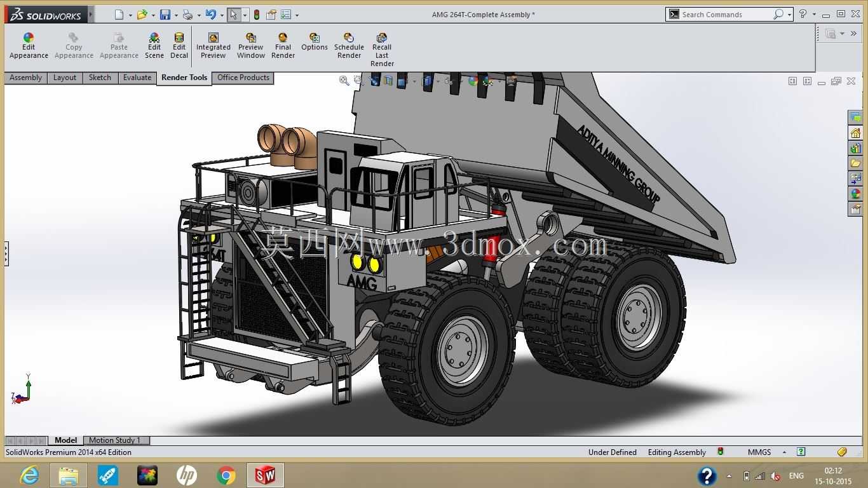Screen dimensions: 868x488
Task: Open File Properties icon
Action: pyautogui.click(x=271, y=15)
